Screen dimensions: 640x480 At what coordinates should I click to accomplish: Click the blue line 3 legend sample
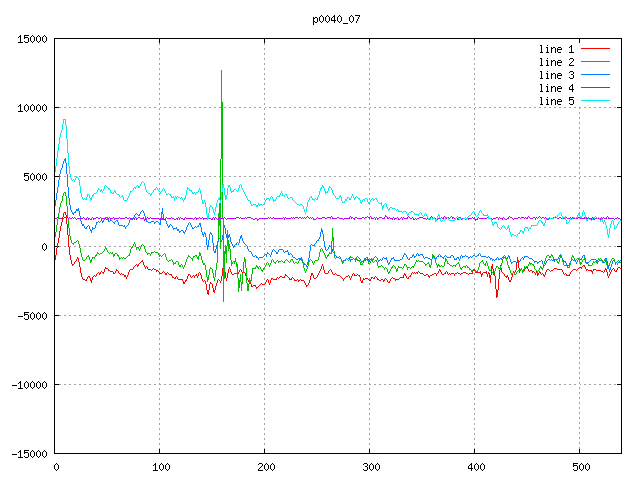click(595, 75)
